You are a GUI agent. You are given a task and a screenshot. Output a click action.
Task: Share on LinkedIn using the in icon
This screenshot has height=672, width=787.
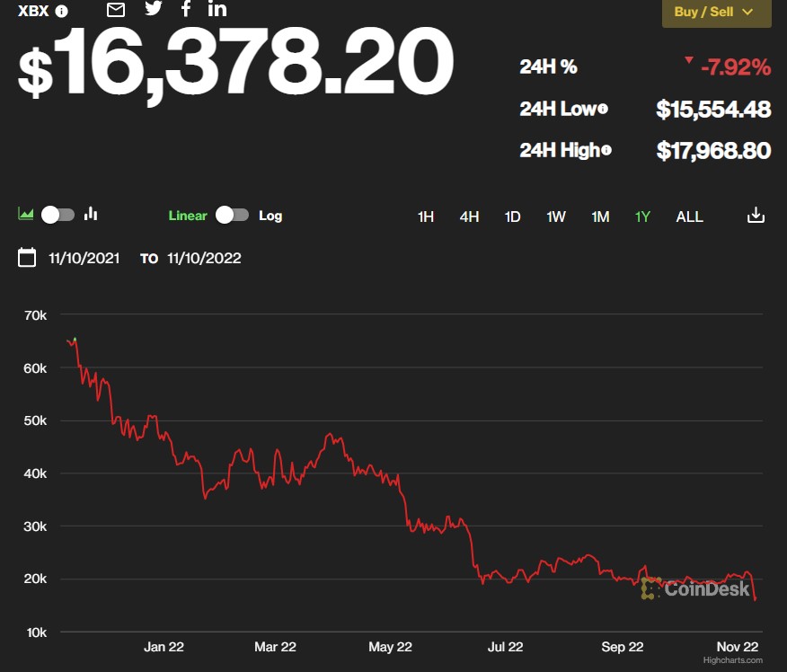tap(217, 9)
